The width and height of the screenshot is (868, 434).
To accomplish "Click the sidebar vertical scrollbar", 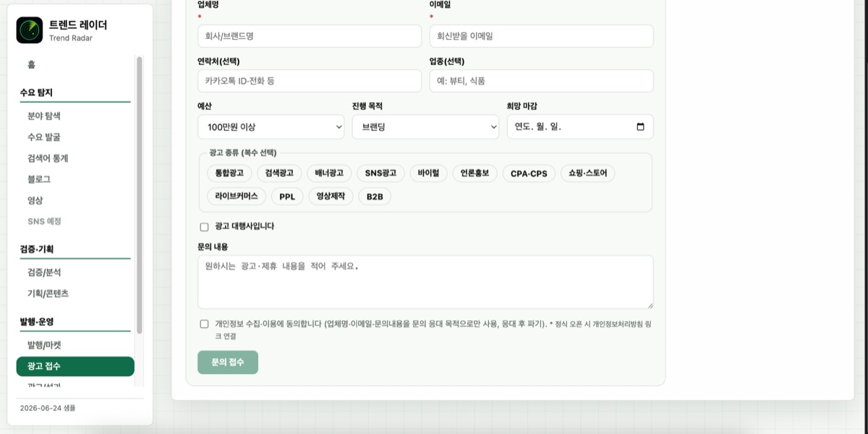I will (140, 195).
